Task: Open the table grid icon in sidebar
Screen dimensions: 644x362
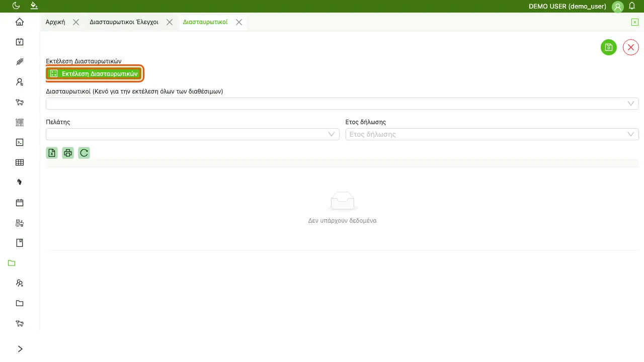Action: tap(20, 162)
